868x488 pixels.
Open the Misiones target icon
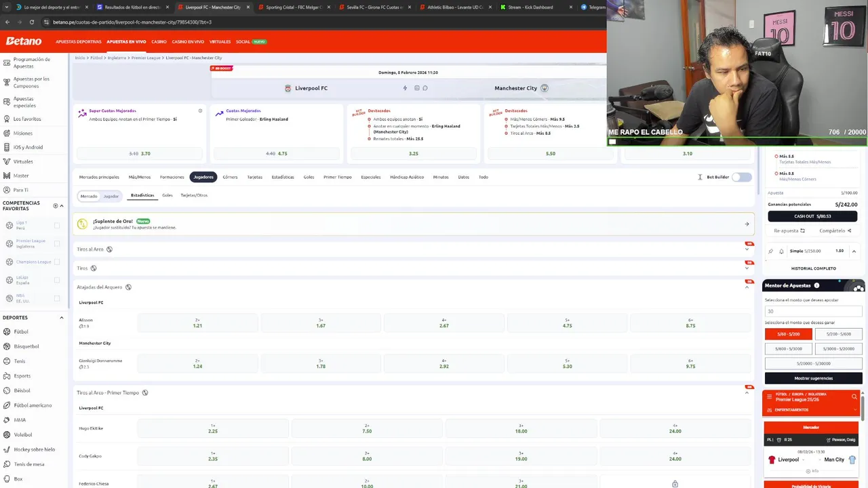pyautogui.click(x=6, y=133)
